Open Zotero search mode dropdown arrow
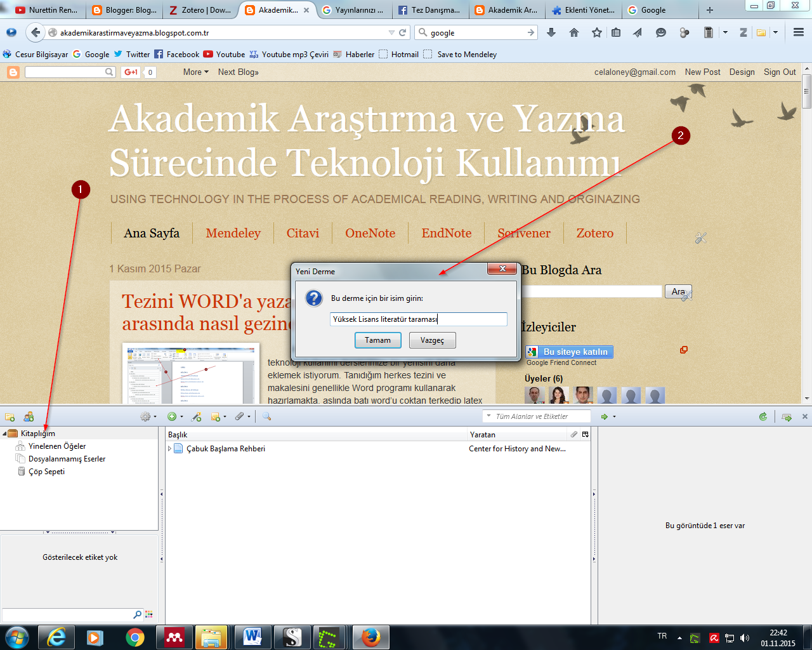 coord(488,416)
